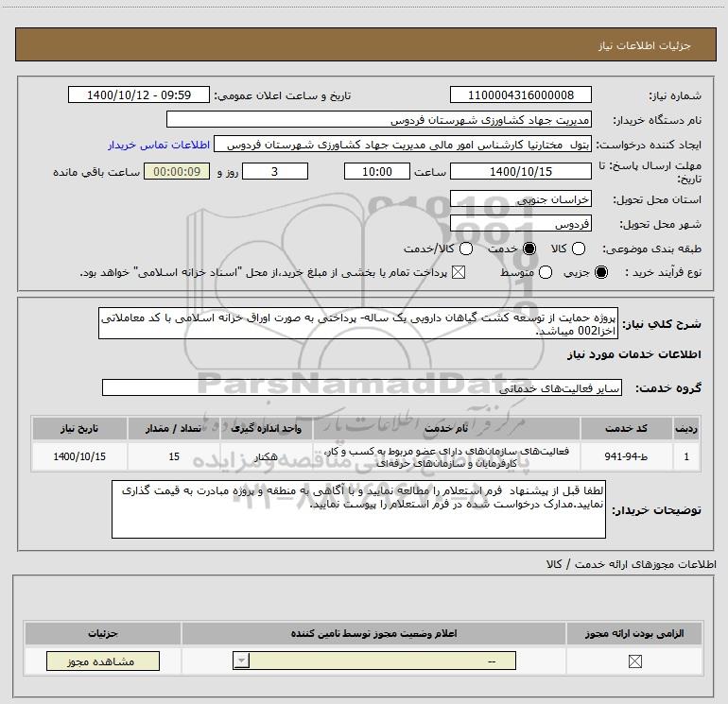Click the quantity cell showing 15

coord(174,456)
